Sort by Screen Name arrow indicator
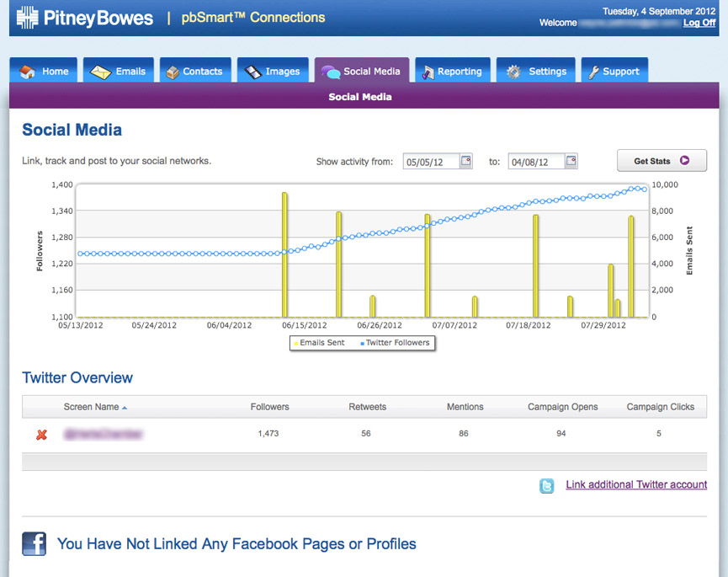This screenshot has height=577, width=728. pos(125,408)
